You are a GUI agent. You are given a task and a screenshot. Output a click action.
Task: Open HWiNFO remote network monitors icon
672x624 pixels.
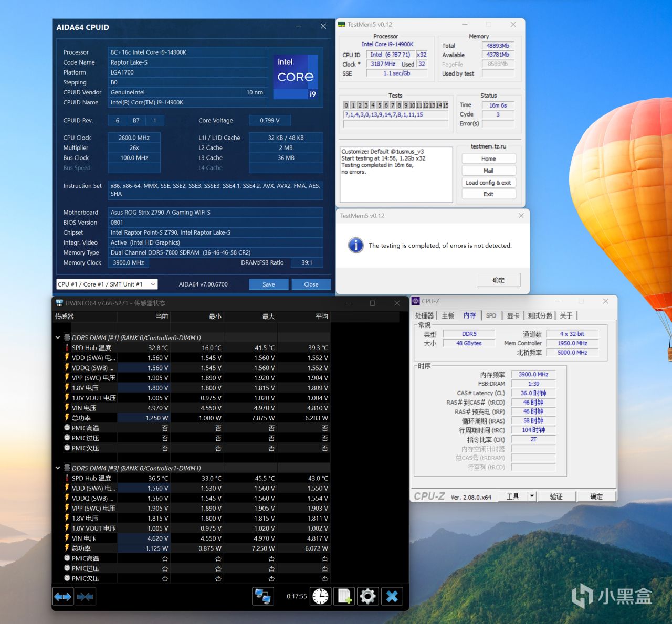click(262, 596)
